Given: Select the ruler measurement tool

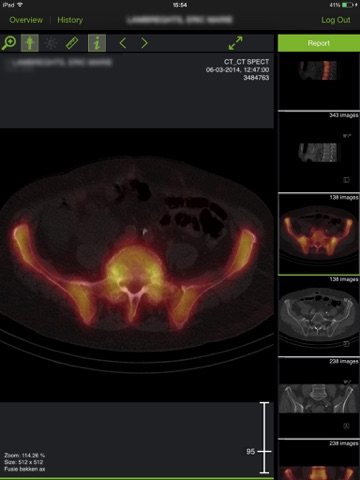Looking at the screenshot, I should tap(72, 43).
